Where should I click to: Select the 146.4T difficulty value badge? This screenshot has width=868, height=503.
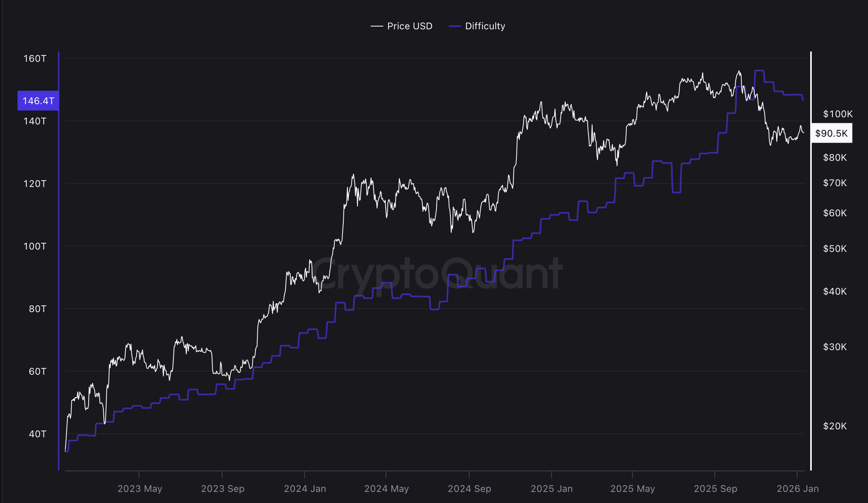click(38, 101)
